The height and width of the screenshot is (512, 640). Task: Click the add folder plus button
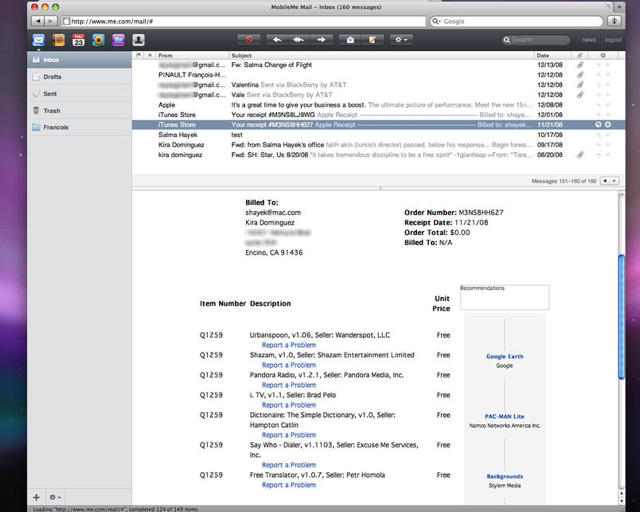coord(37,496)
